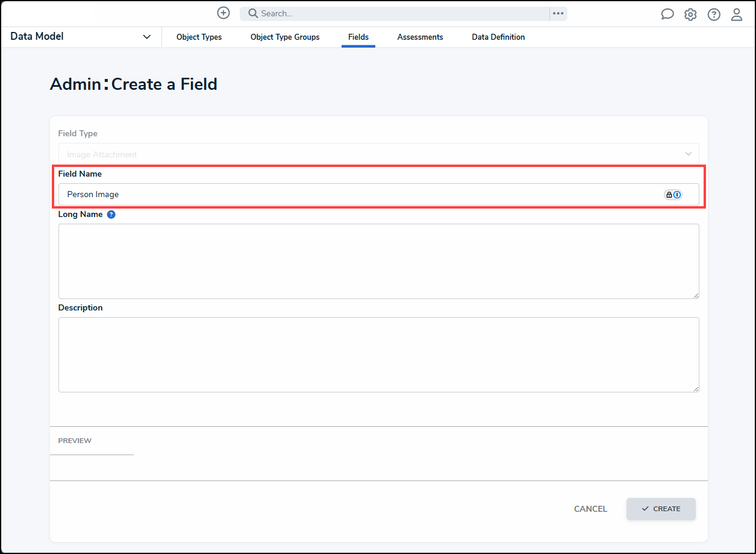Open the Field Type dropdown
This screenshot has height=554, width=756.
(x=378, y=154)
